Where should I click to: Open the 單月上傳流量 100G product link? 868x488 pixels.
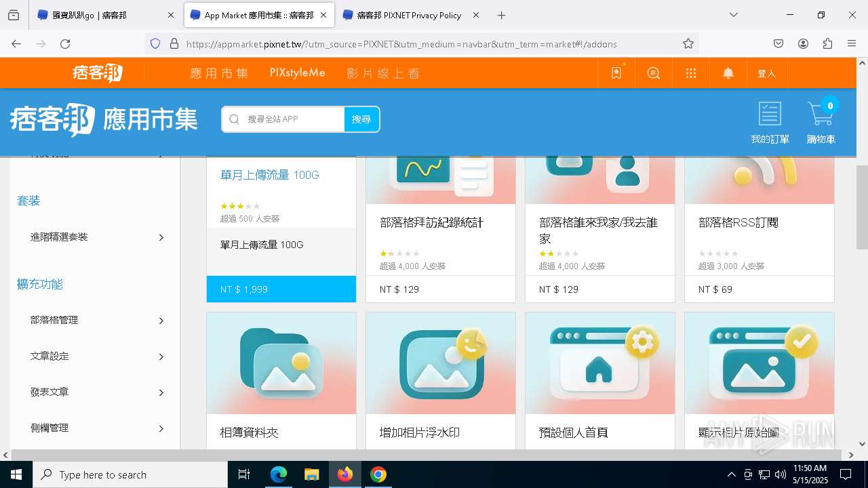tap(269, 175)
